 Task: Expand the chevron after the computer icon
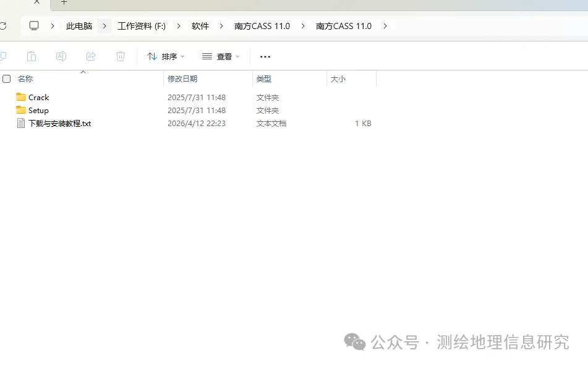53,26
